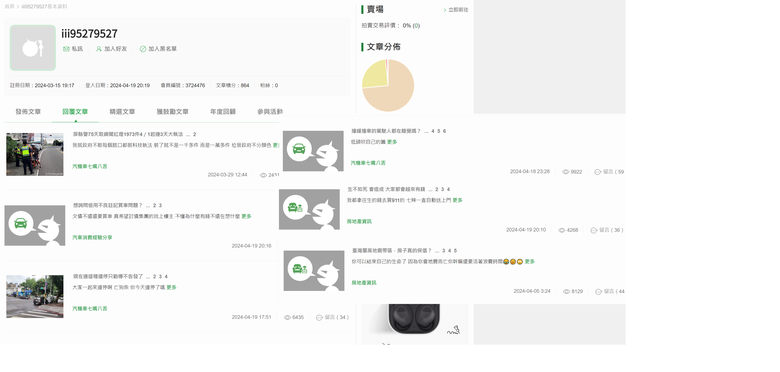Click 更多 after the emojis in earthquake post
The width and height of the screenshot is (780, 372).
point(530,262)
